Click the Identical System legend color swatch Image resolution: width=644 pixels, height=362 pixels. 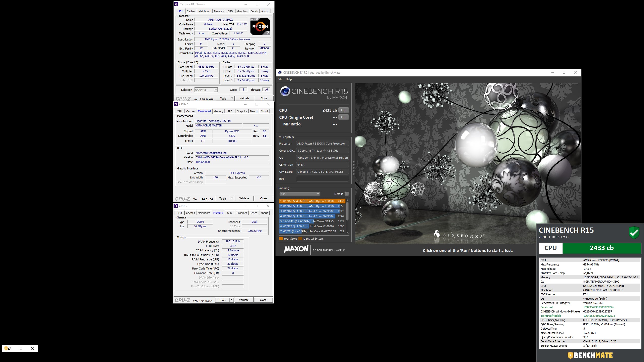300,239
